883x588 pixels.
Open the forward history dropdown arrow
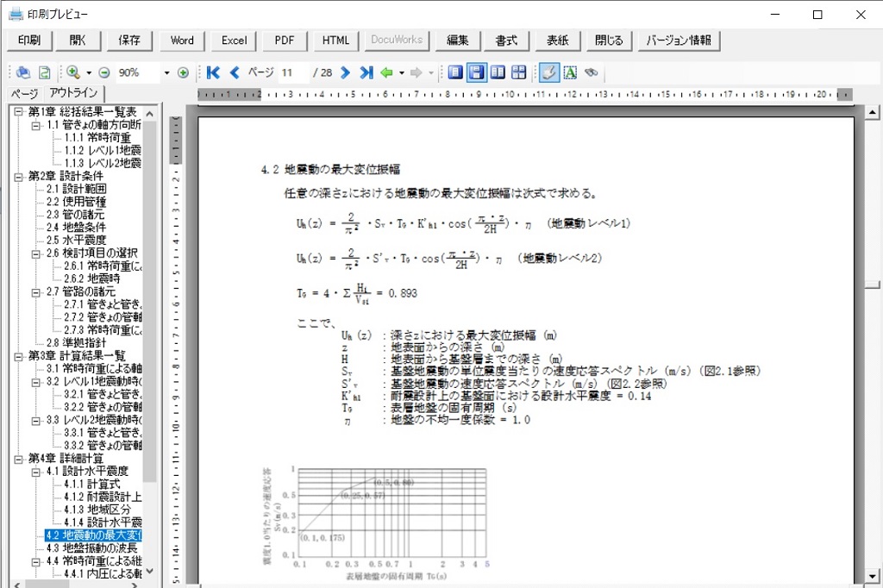point(431,73)
